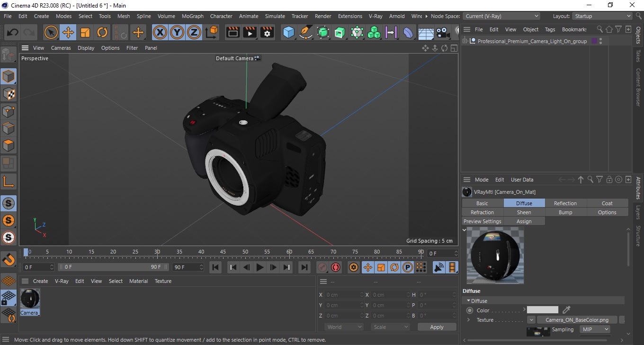
Task: Click Render to Picture Viewer icon
Action: point(250,33)
